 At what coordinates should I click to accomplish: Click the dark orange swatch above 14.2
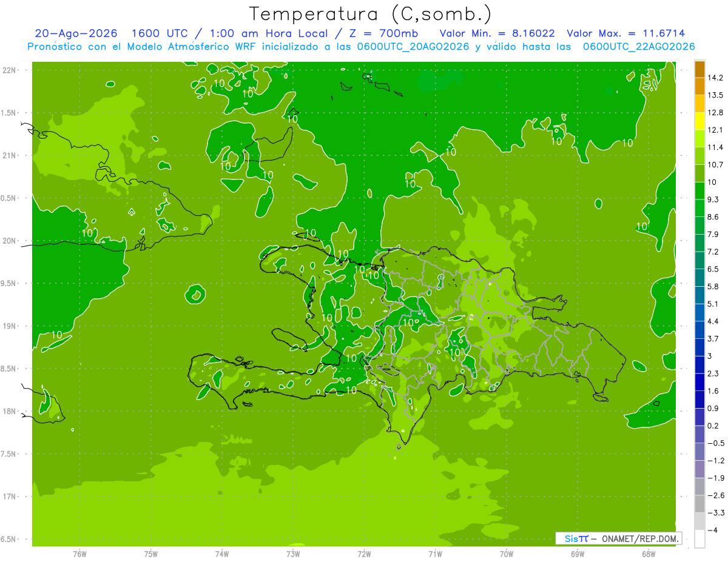click(699, 69)
